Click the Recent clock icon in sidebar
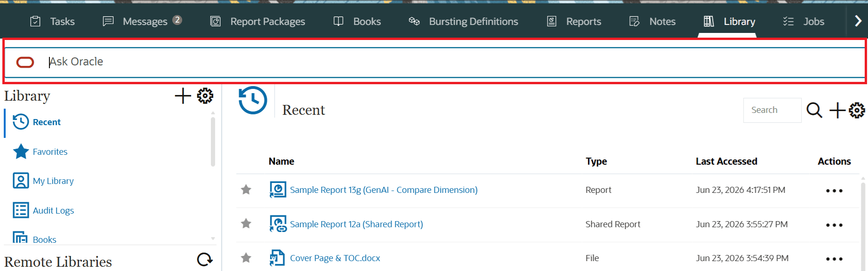Viewport: 868px width, 271px height. [x=21, y=122]
